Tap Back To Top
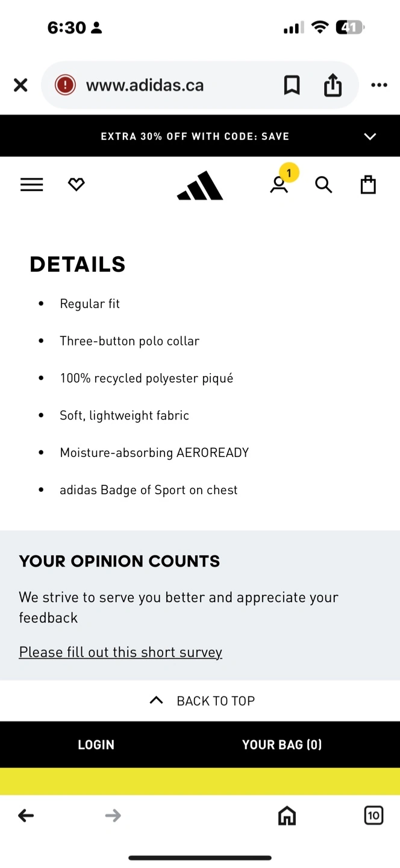400x868 pixels. coord(202,700)
